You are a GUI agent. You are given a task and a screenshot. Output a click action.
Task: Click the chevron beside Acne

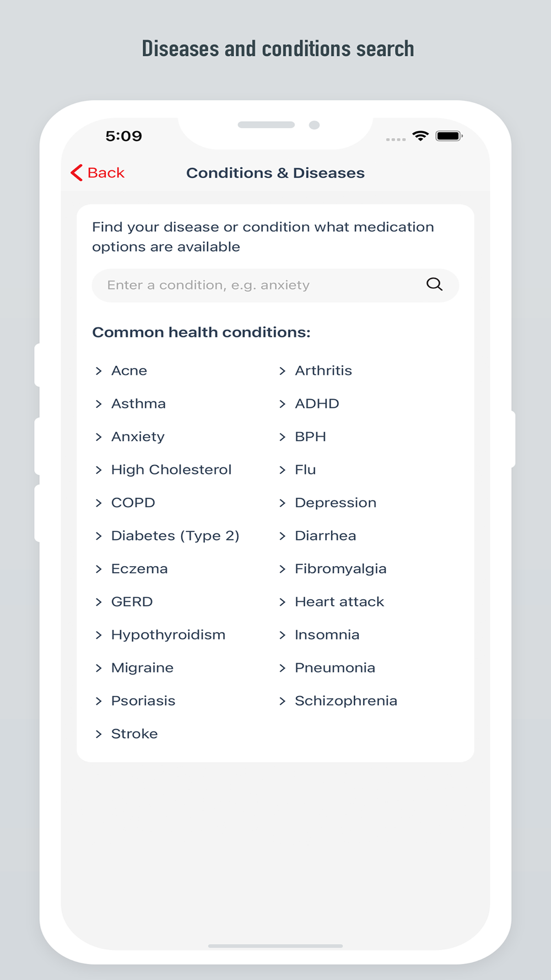(x=99, y=371)
